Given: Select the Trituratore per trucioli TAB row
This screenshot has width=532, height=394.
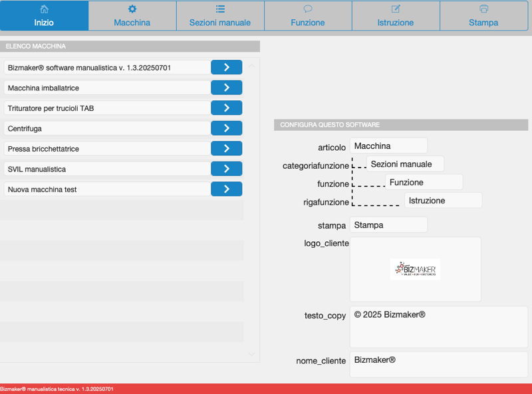Looking at the screenshot, I should 107,108.
